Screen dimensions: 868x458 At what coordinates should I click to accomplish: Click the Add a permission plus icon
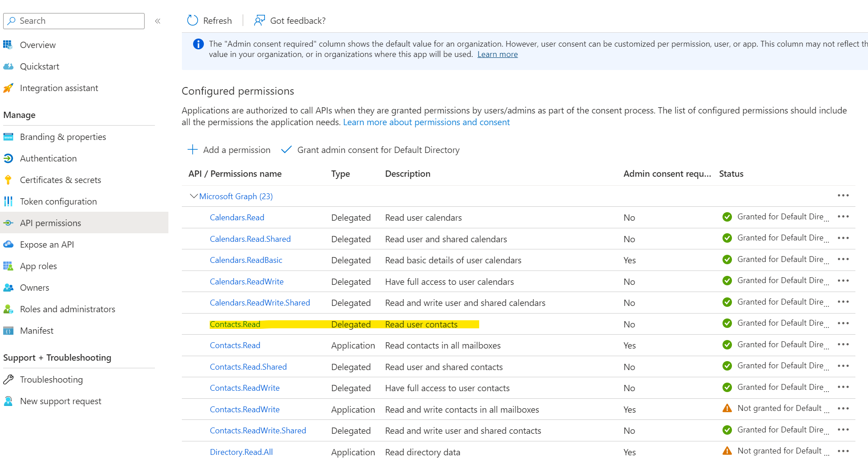coord(193,150)
